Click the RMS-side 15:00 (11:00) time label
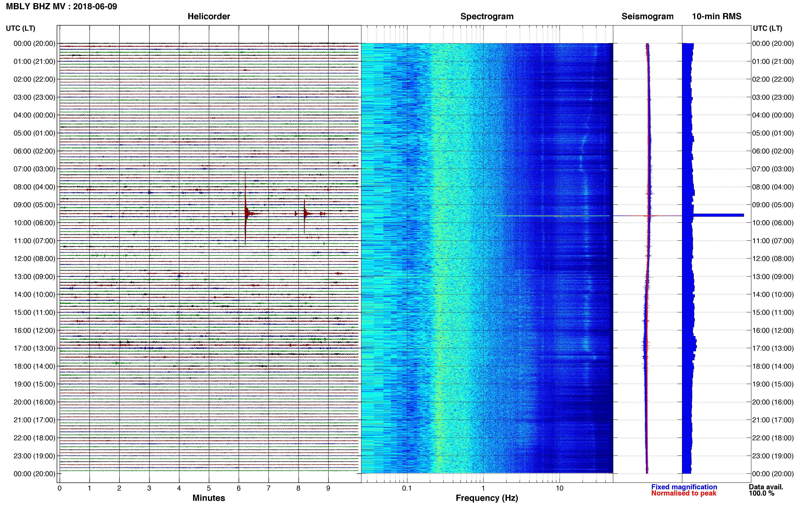Viewport: 812px width, 508px height. [773, 312]
